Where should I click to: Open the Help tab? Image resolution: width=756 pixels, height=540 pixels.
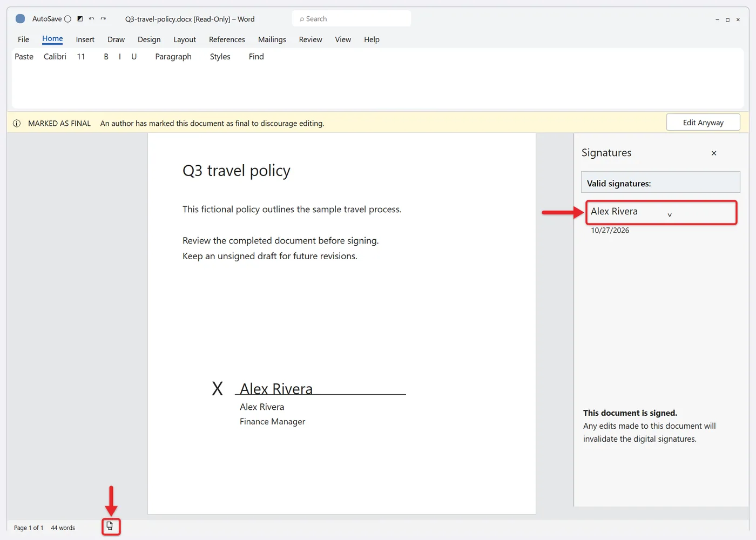372,39
